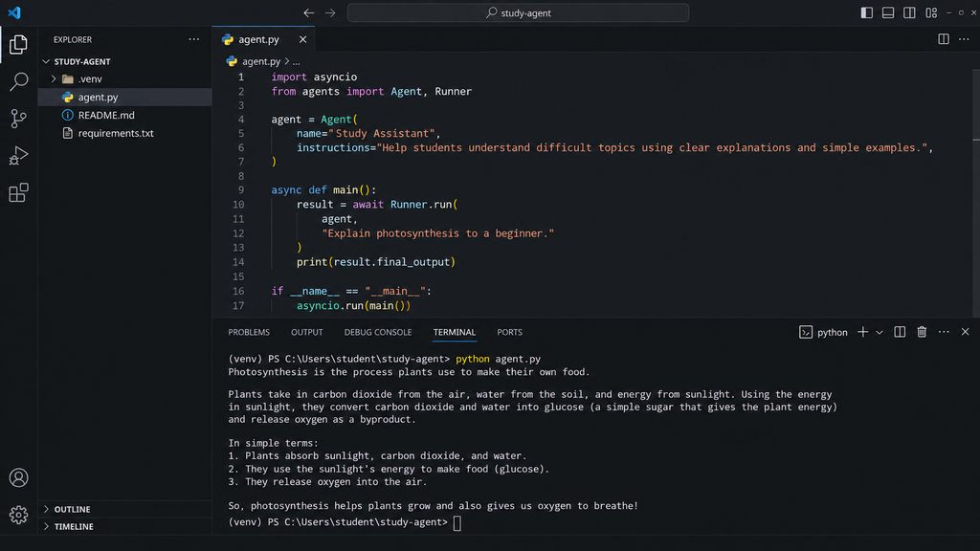Click the breadcrumb ellipsis after agent.py

pos(297,62)
